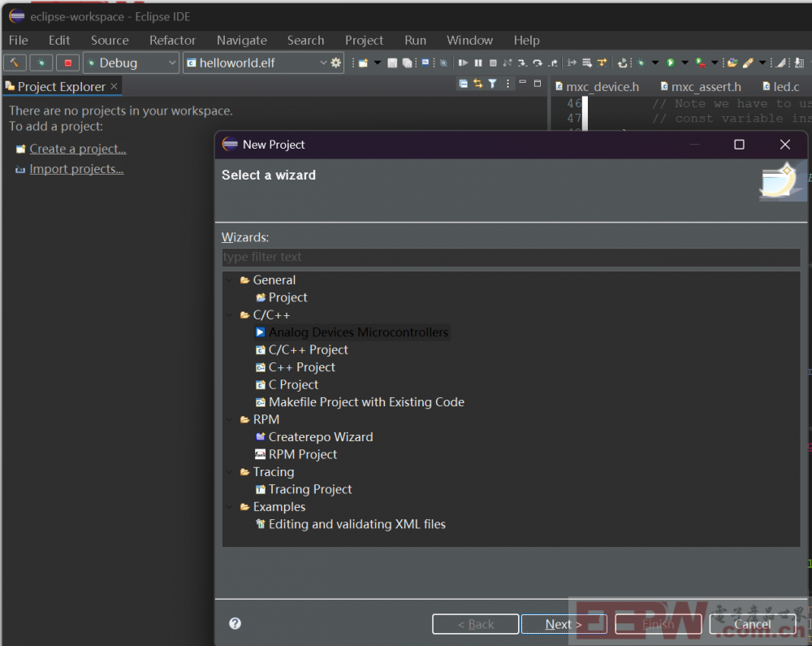
Task: Click the Skip All Breakpoints icon
Action: (443, 63)
